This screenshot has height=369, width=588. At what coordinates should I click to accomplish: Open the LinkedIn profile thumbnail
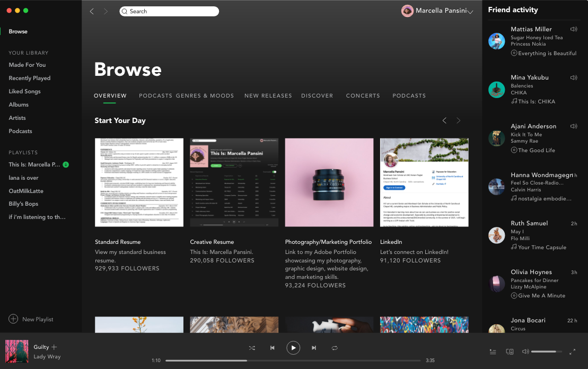point(424,182)
